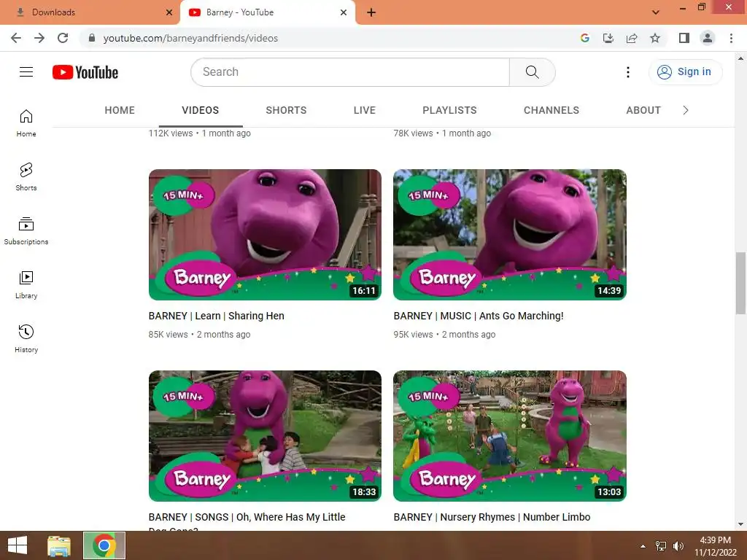Open title 'BARNEY | Nursery Rhymes | Number Limbo'
This screenshot has width=747, height=560.
point(492,517)
